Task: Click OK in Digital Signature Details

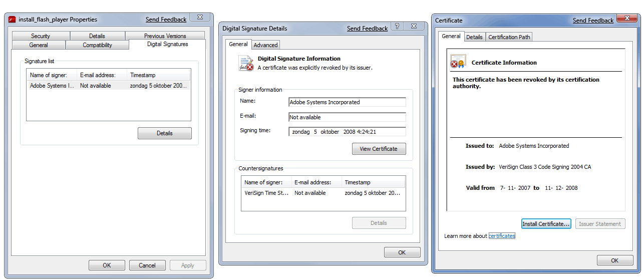Action: click(x=402, y=252)
